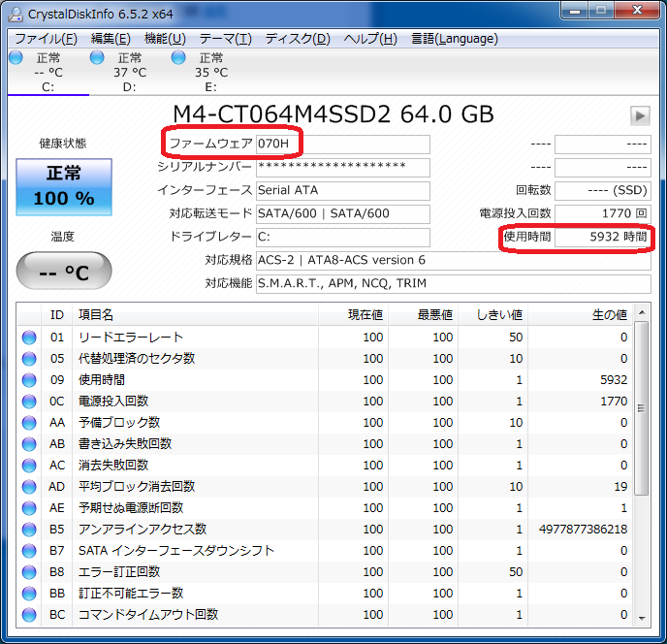Screen dimensions: 667x644
Task: Click the temperature -- °C button
Action: coord(64,272)
